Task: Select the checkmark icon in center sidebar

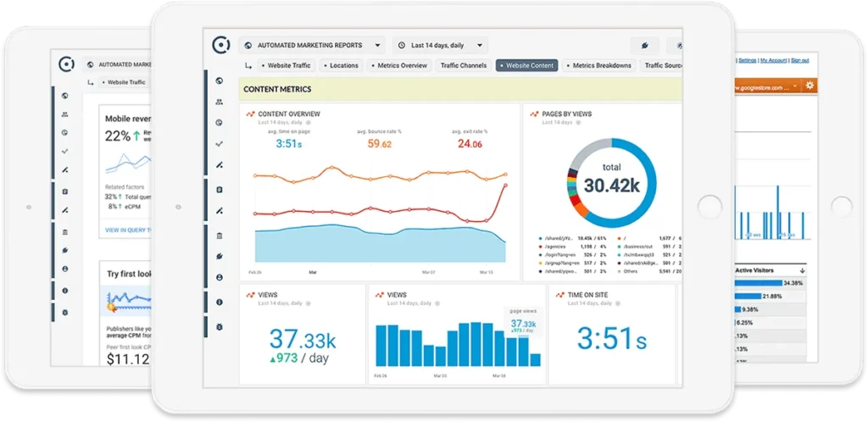Action: tap(220, 144)
